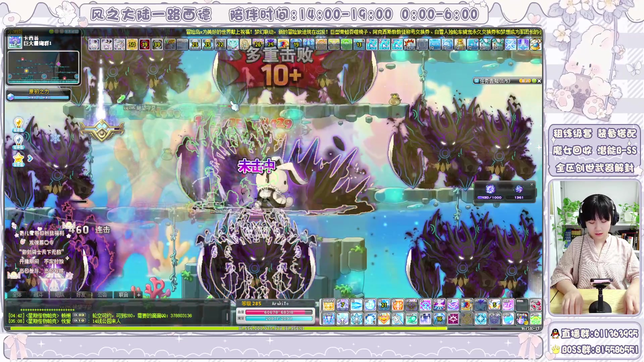Screen dimensions: 644x362
Task: Click the 任务告知(0/5) quest notifier title
Action: pyautogui.click(x=495, y=81)
